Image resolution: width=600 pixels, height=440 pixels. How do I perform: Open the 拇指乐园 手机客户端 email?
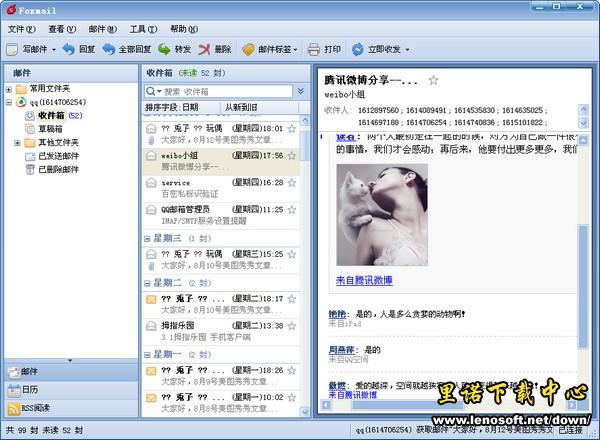tap(221, 332)
